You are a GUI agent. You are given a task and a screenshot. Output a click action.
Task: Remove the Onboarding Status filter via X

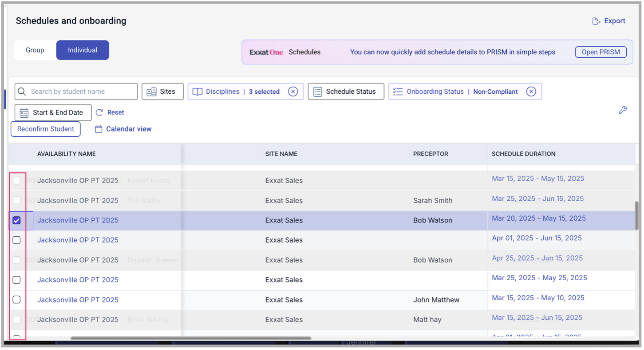point(531,91)
